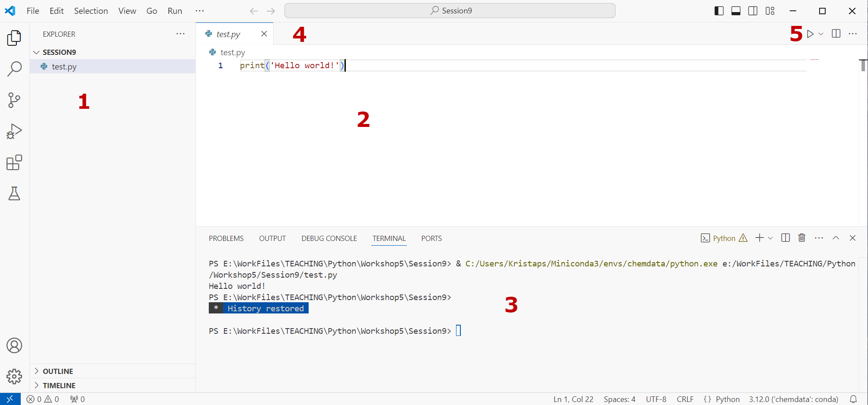Kill terminal with trash icon
The image size is (868, 405).
point(802,238)
